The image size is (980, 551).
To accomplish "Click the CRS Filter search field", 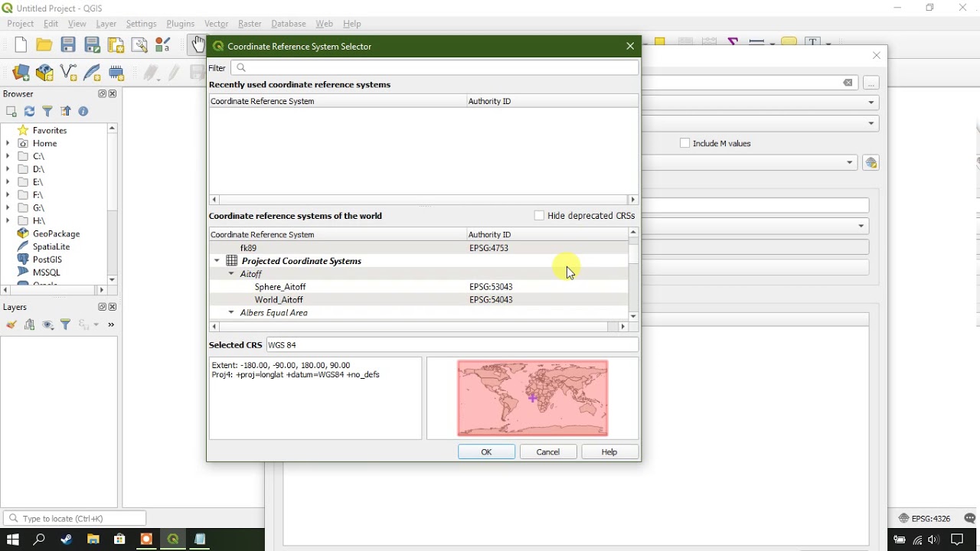I will [435, 68].
